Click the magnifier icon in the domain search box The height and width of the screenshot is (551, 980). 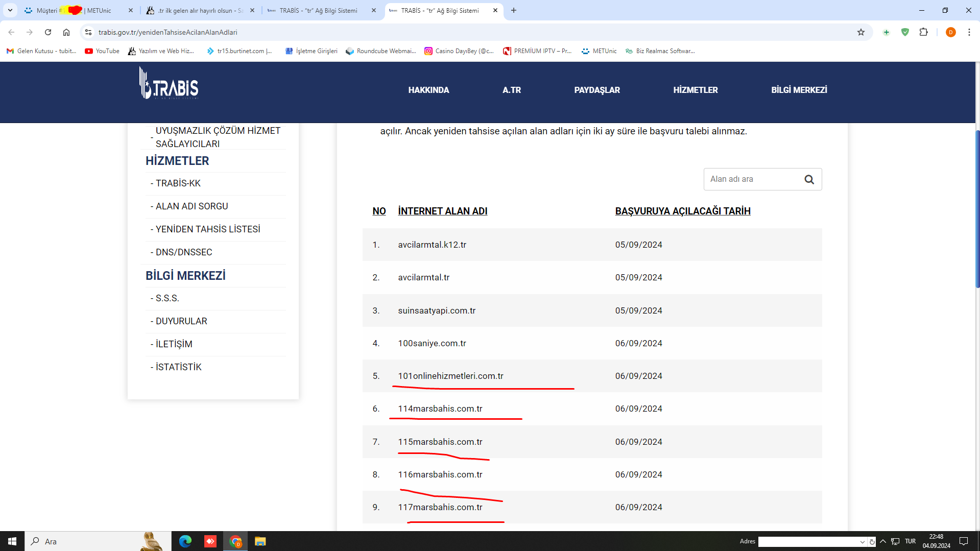click(x=809, y=179)
